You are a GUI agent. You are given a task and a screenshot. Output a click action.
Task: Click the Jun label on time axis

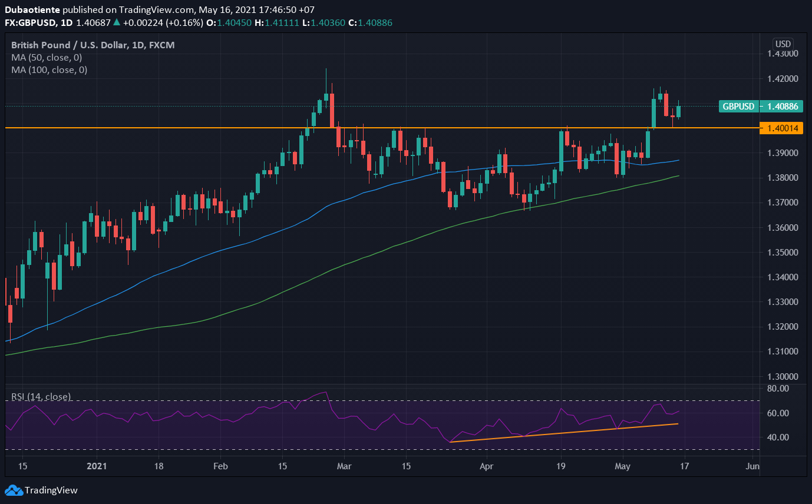point(752,466)
